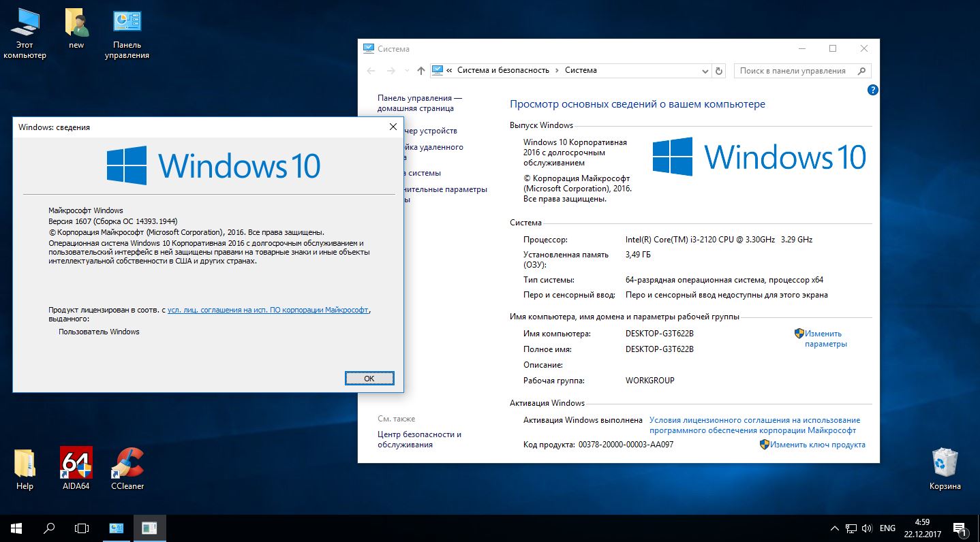The width and height of the screenshot is (980, 542).
Task: Go forward in Система window
Action: (x=391, y=71)
